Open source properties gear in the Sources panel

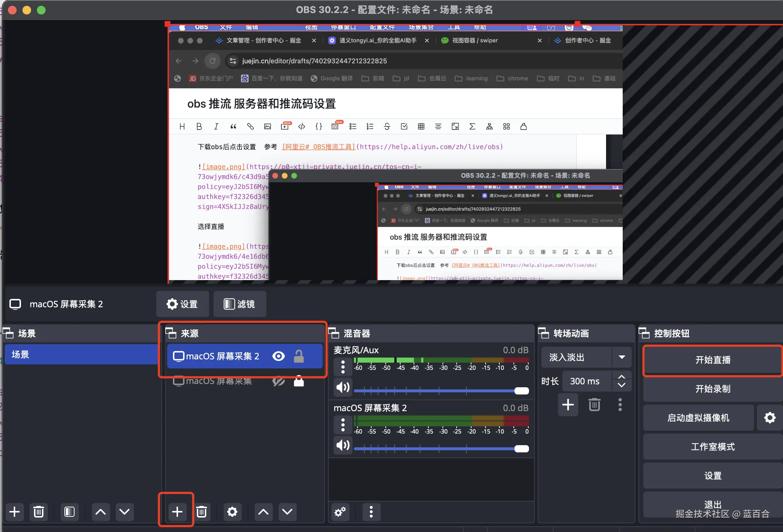232,512
